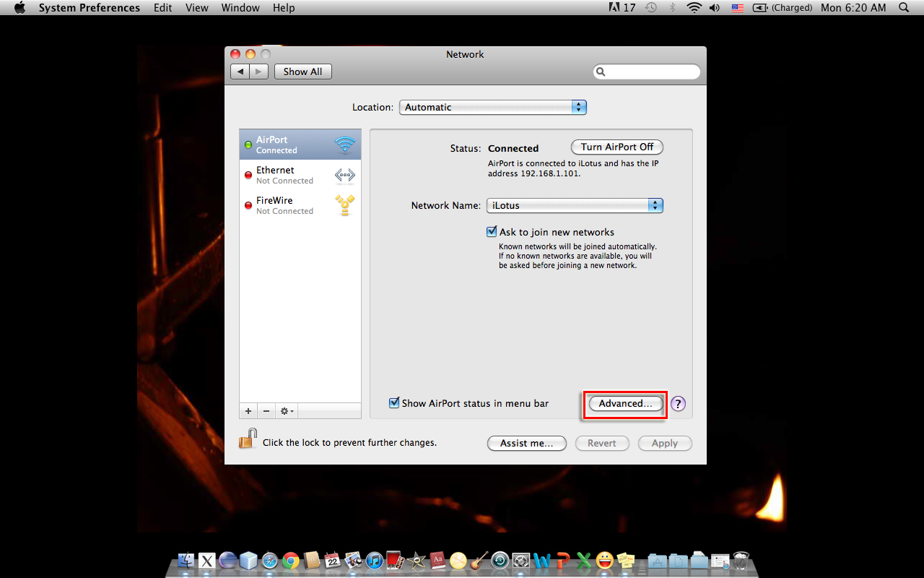Launch Microsoft PowerPoint from the Dock
Image resolution: width=924 pixels, height=578 pixels.
point(563,561)
